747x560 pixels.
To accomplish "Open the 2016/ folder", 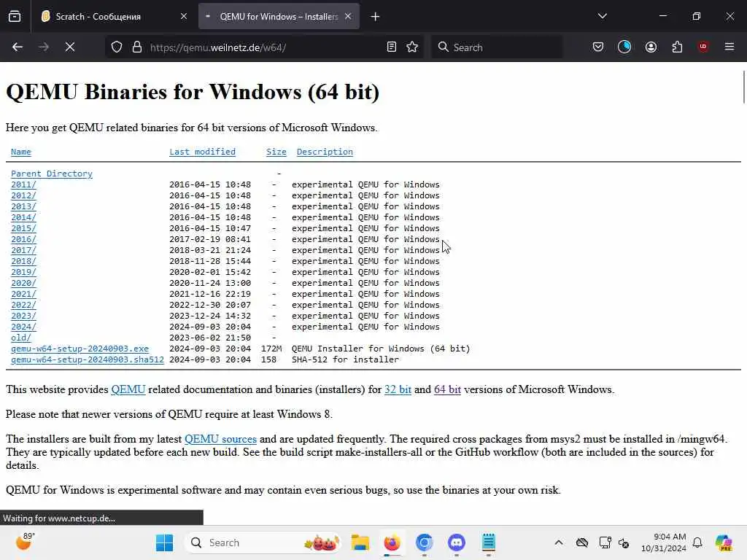I will click(x=23, y=239).
